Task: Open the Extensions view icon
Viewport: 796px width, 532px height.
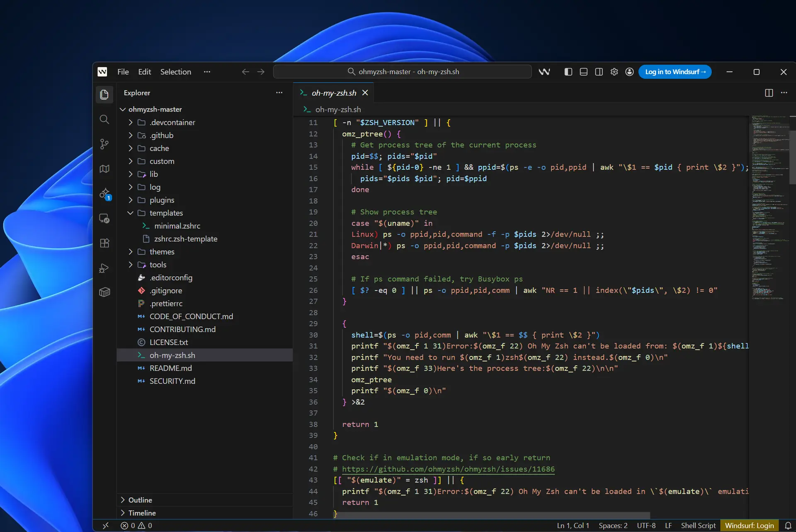Action: tap(104, 243)
